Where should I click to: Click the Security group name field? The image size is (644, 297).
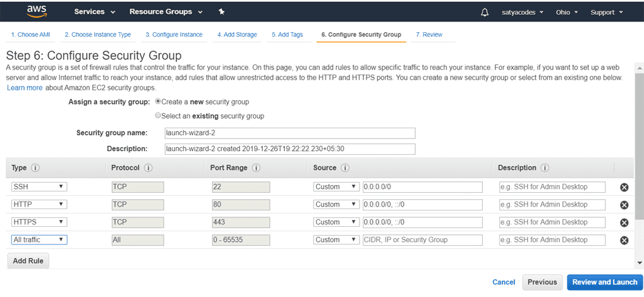pos(289,133)
